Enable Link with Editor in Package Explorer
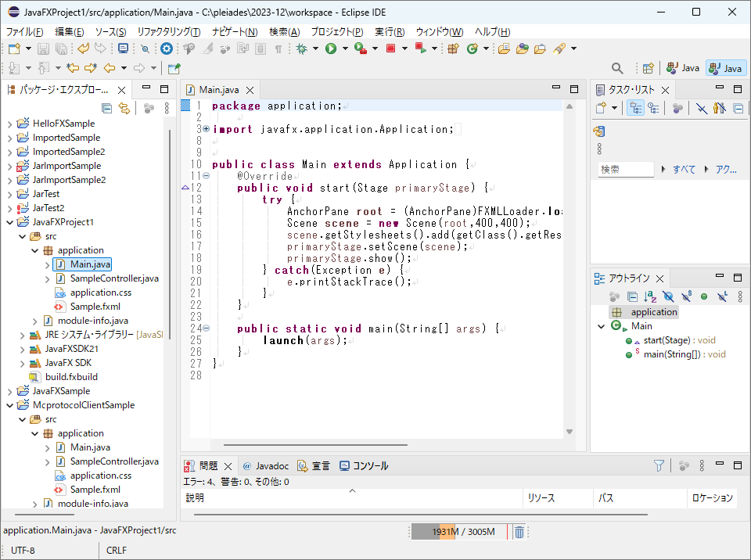 (124, 109)
